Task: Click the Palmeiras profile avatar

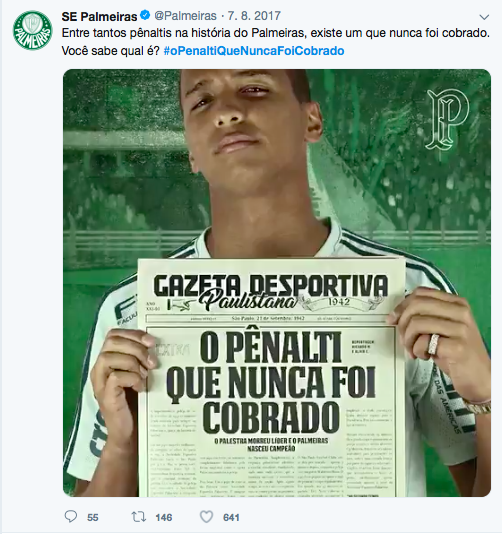Action: tap(32, 30)
